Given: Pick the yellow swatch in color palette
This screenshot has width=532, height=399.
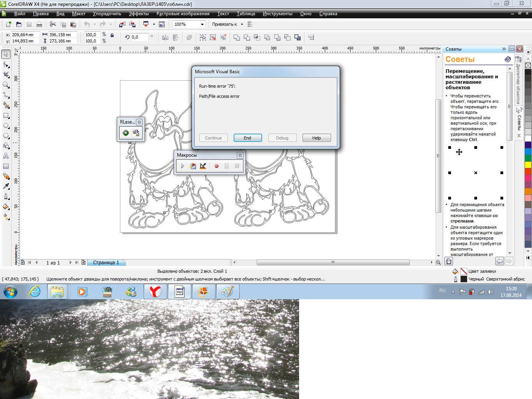Looking at the screenshot, I should pos(528,165).
